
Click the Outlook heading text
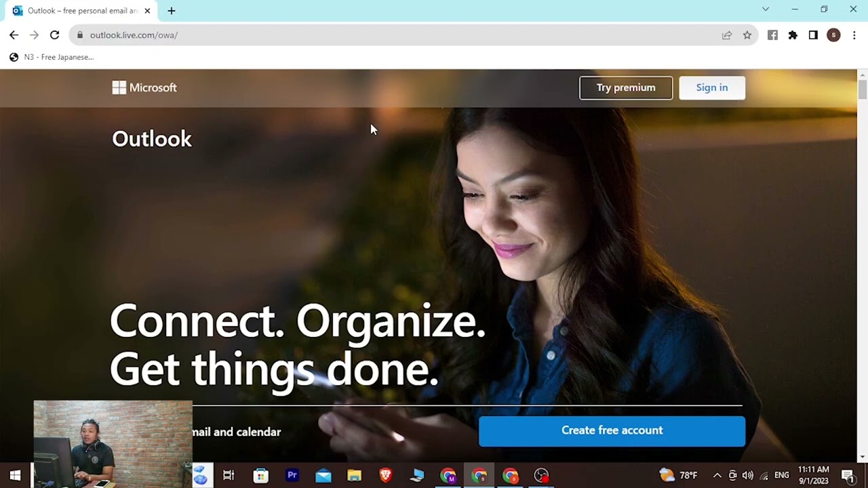152,139
